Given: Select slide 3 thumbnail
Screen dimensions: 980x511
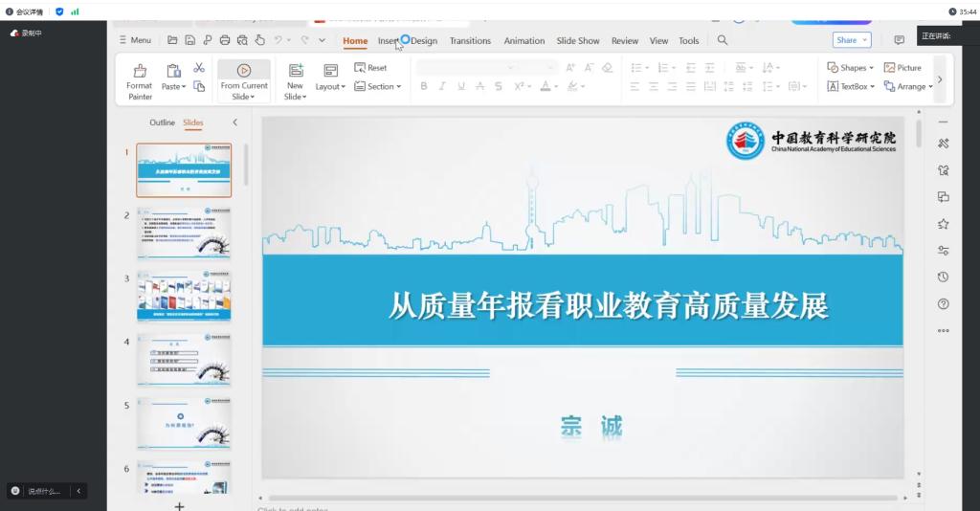Looking at the screenshot, I should pos(184,297).
